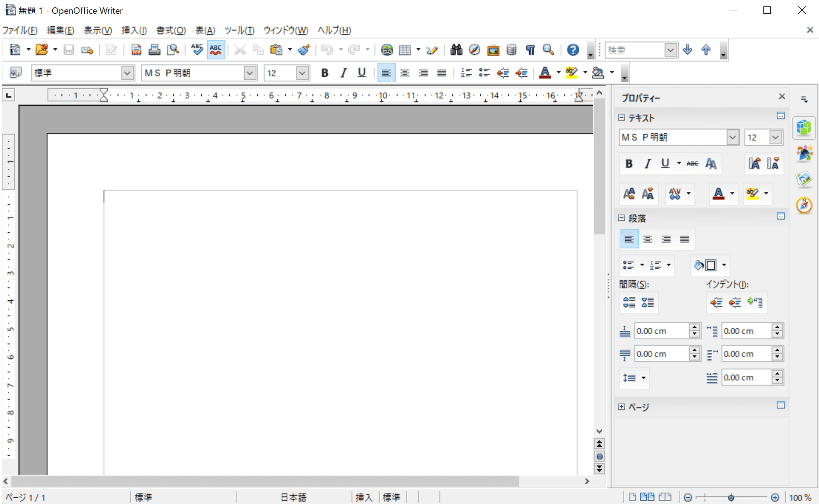Image resolution: width=819 pixels, height=504 pixels.
Task: Toggle Strikethrough in sidebar text panel
Action: click(693, 163)
